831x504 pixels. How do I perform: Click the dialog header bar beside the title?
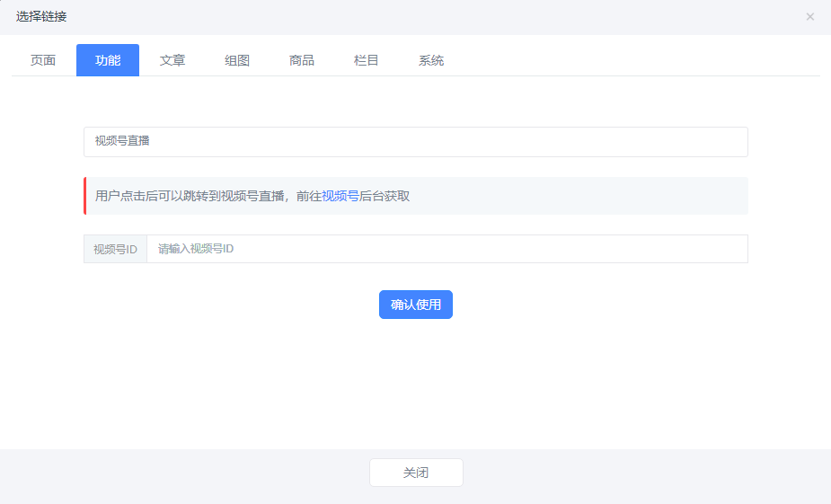point(404,16)
